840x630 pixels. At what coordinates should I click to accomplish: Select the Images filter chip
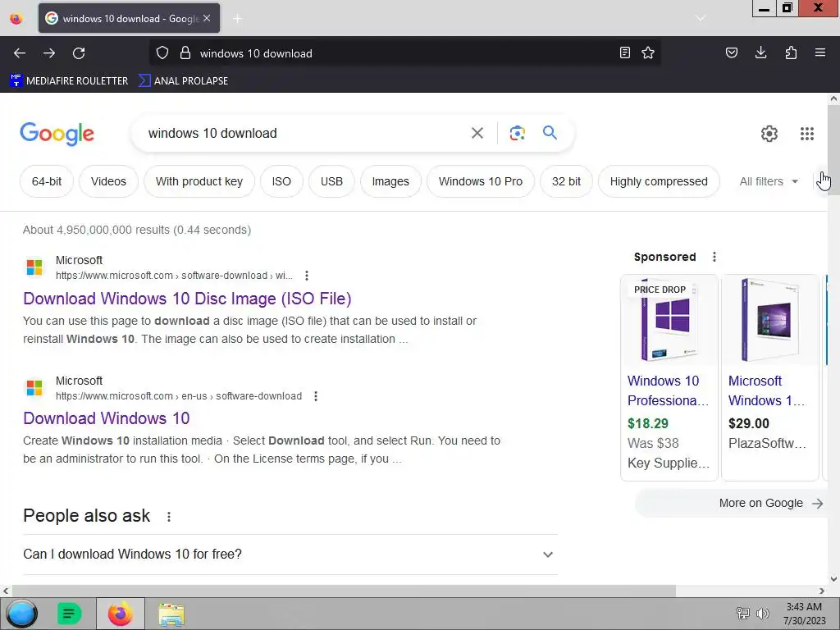tap(390, 181)
